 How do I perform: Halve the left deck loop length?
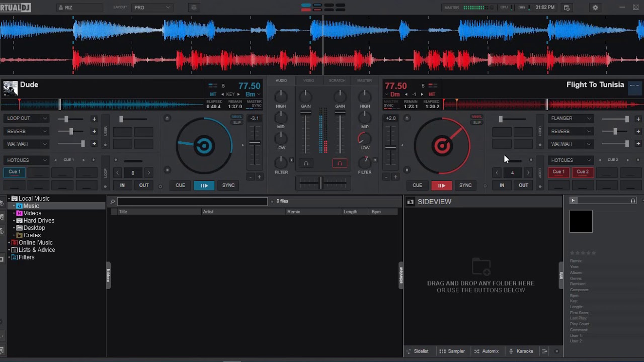tap(118, 173)
